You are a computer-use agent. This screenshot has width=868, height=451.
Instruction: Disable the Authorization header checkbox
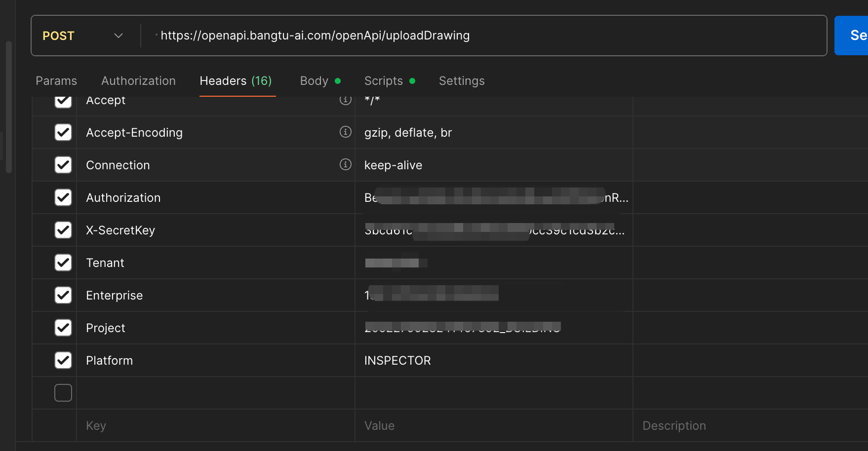click(x=63, y=197)
